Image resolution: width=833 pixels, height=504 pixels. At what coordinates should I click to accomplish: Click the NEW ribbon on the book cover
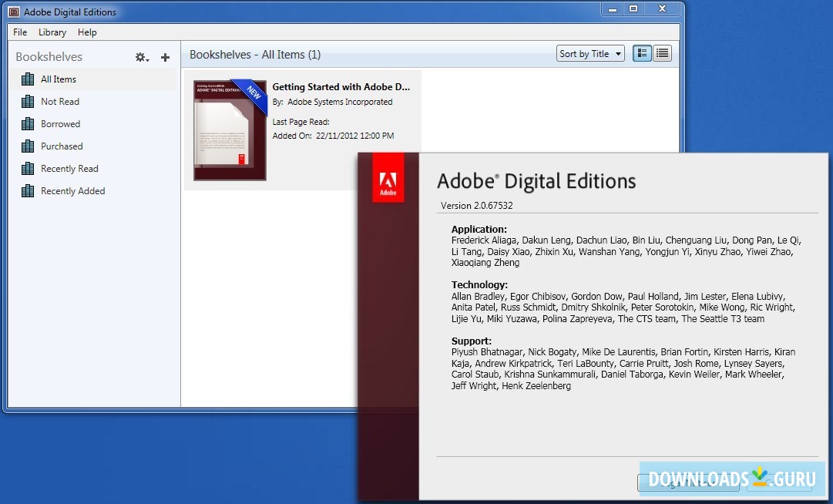coord(251,95)
